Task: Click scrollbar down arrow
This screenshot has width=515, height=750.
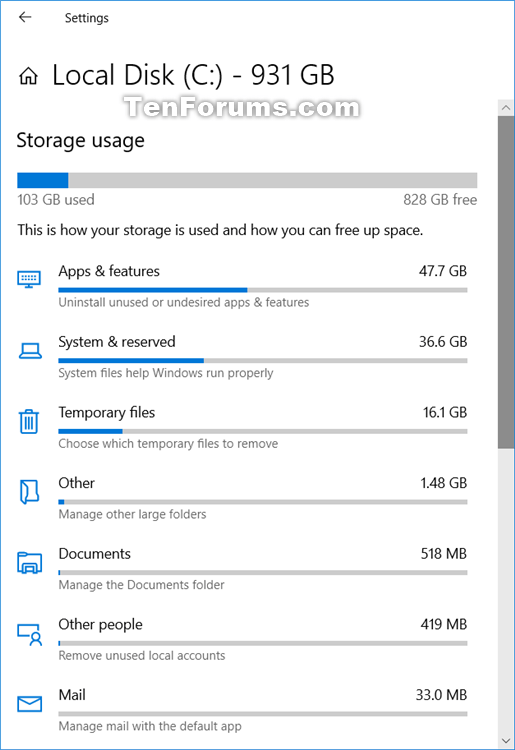Action: pos(506,741)
